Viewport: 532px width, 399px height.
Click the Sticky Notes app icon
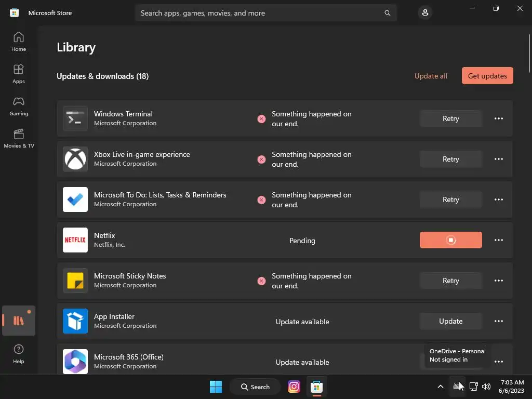tap(75, 281)
